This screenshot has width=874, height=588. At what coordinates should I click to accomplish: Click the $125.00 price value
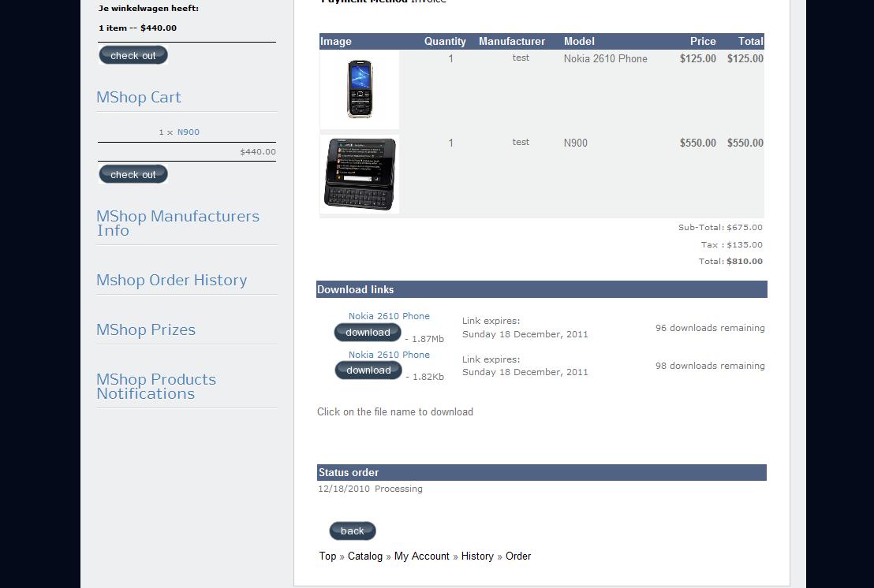[x=698, y=58]
